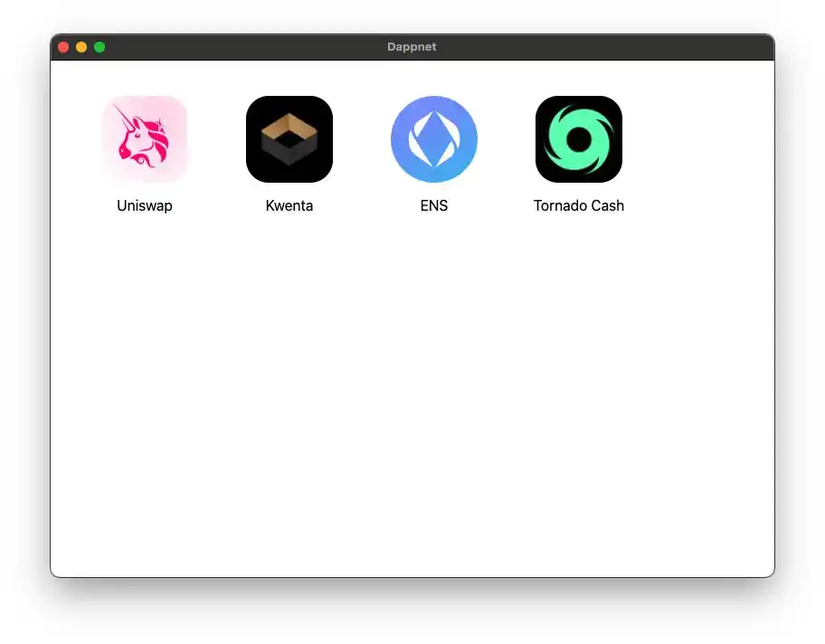Launch the green Tornado Cash icon
Screen dimensions: 825x644
(579, 139)
